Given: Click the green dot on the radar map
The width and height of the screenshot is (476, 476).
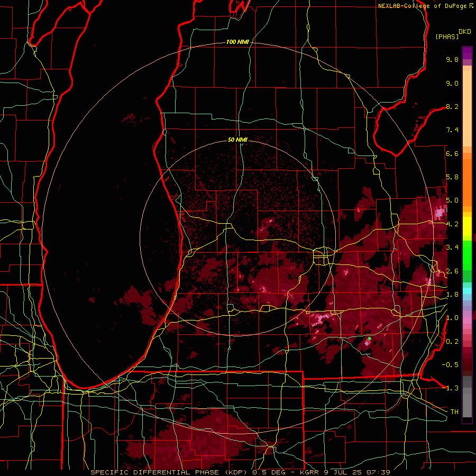Looking at the screenshot, I should click(x=370, y=338).
